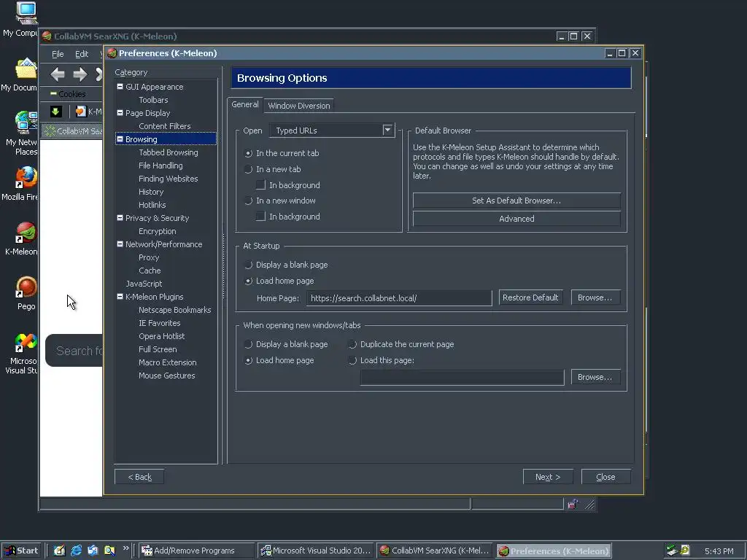The height and width of the screenshot is (560, 747).
Task: Collapse the Network/Performance category
Action: tap(120, 244)
